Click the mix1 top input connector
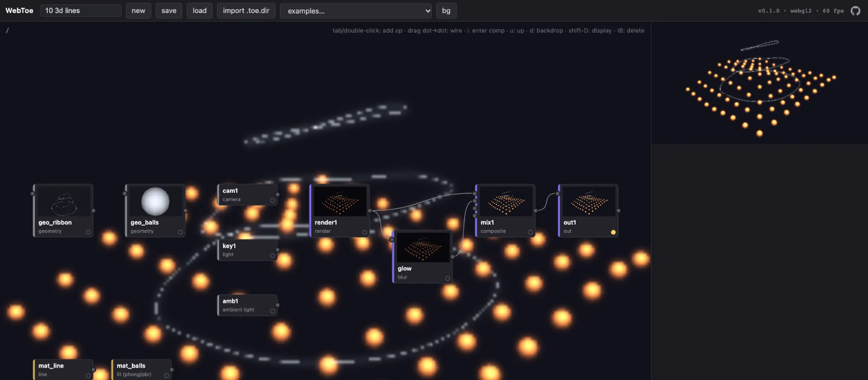 pos(475,193)
